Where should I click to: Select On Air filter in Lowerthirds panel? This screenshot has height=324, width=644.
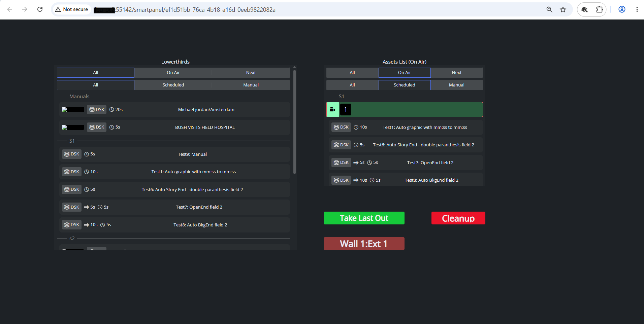point(173,73)
